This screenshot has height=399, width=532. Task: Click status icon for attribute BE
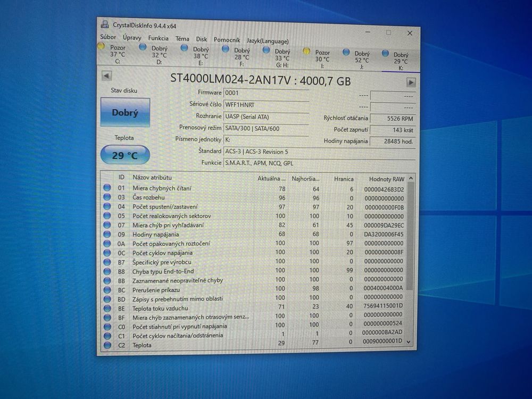click(107, 308)
